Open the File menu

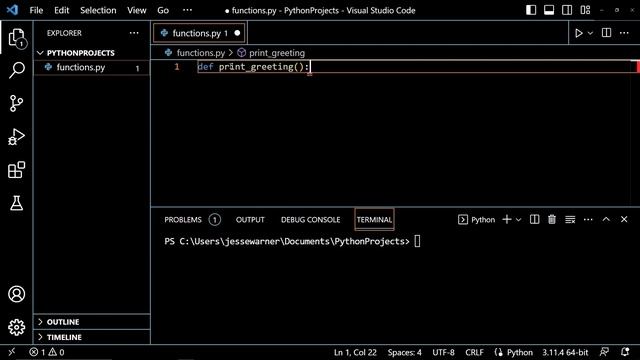[36, 10]
